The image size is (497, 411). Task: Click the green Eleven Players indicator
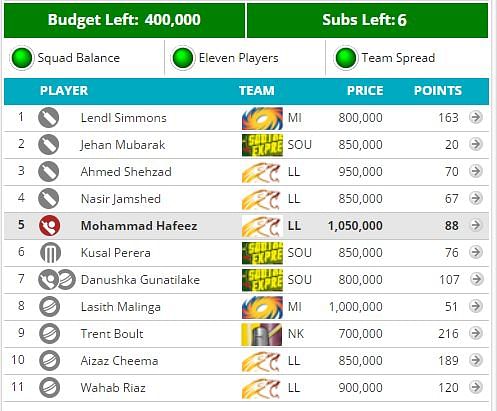pyautogui.click(x=183, y=58)
